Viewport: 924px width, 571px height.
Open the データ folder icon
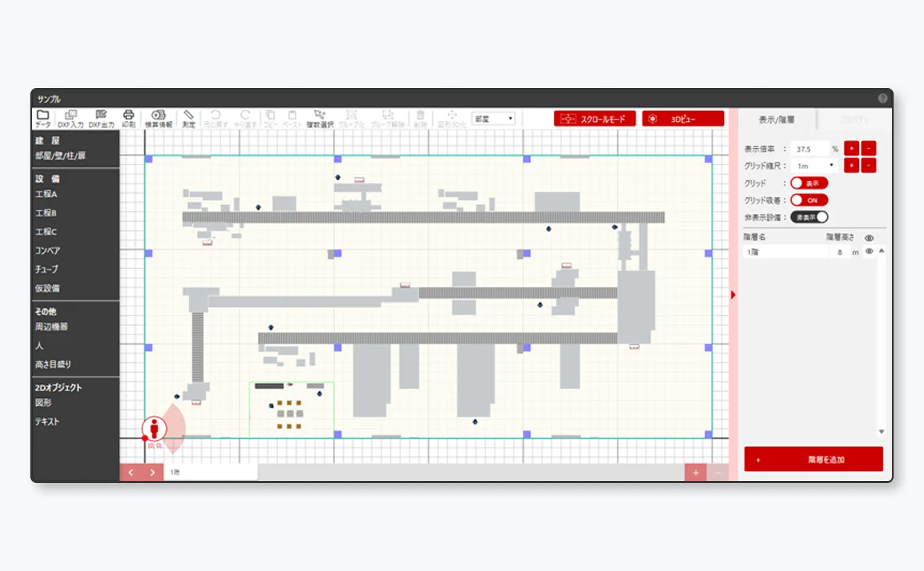43,118
